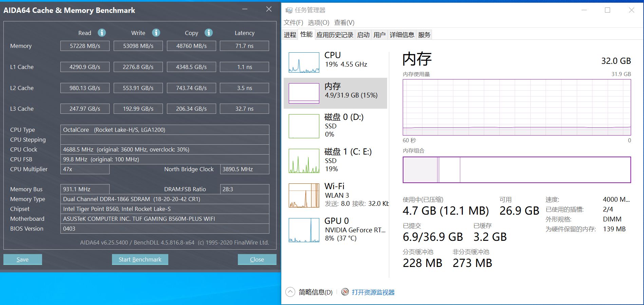The height and width of the screenshot is (305, 644).
Task: Click the L2 Cache Write 553.91 GB/s field
Action: click(138, 88)
